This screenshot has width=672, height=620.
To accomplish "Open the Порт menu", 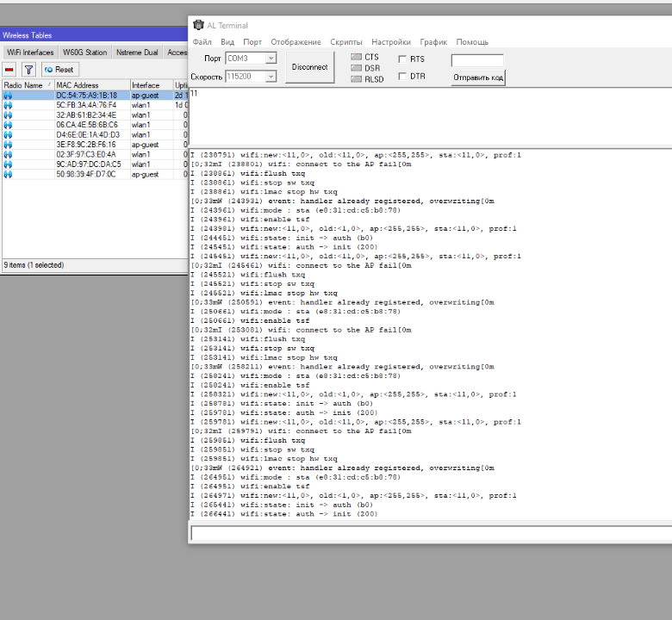I will pos(252,42).
